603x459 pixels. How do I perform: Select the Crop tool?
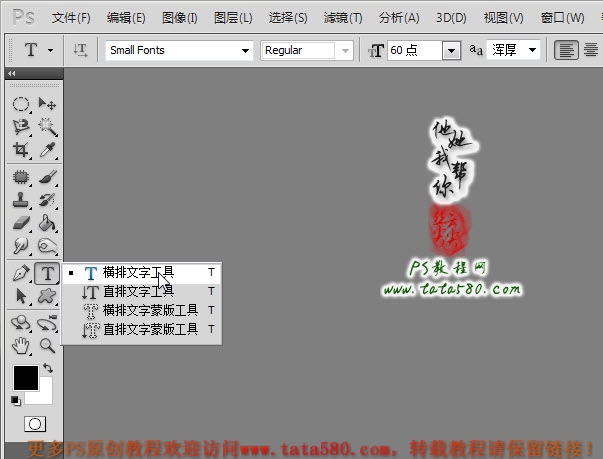[21, 150]
